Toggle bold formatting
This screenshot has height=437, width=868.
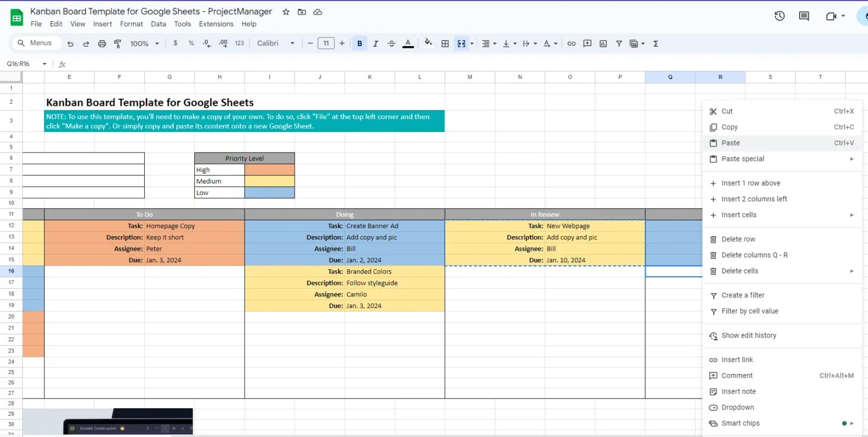[x=360, y=43]
